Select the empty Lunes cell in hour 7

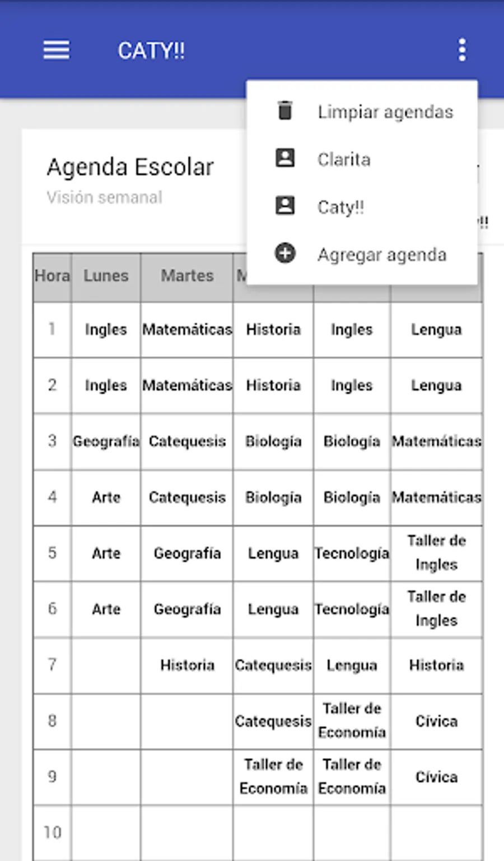(x=106, y=665)
